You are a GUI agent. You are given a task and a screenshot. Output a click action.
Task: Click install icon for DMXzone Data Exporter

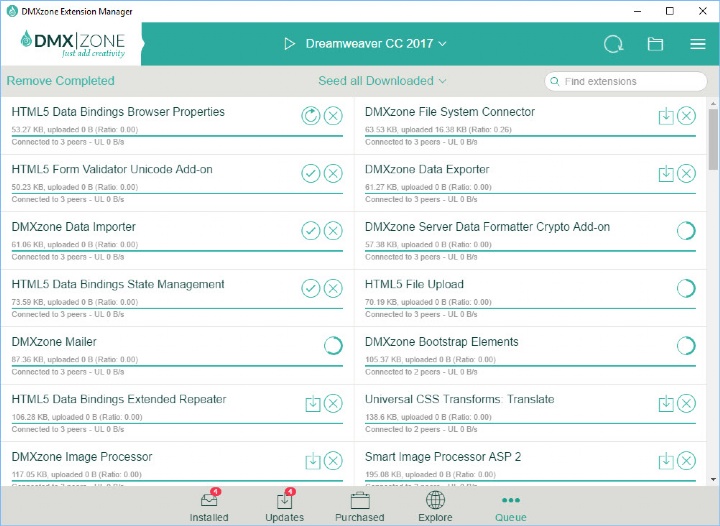click(666, 174)
